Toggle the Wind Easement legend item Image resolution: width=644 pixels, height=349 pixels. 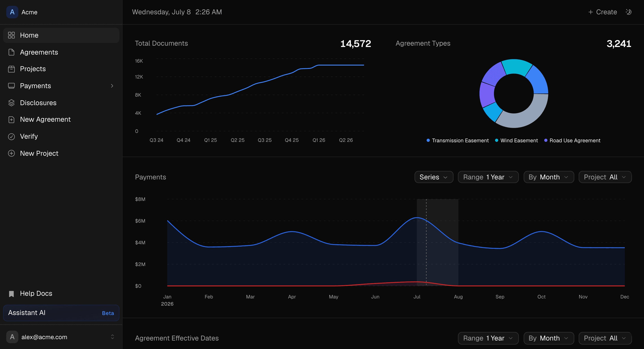pyautogui.click(x=516, y=140)
